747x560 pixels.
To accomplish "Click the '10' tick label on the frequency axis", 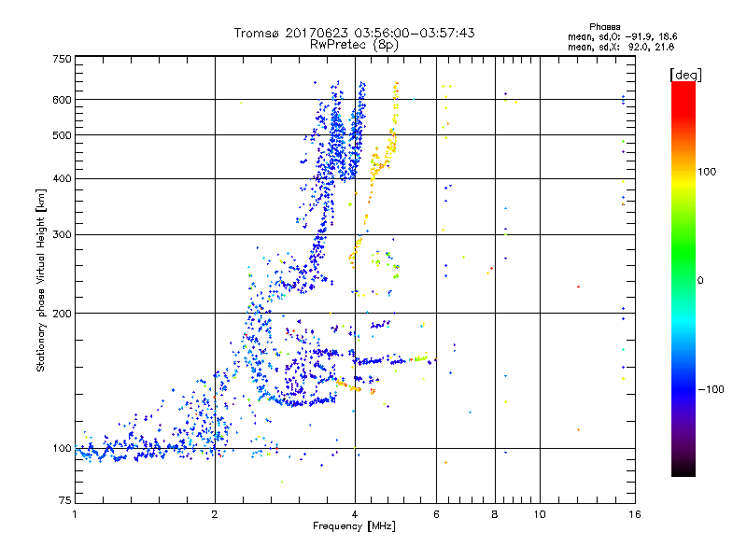I will click(540, 514).
